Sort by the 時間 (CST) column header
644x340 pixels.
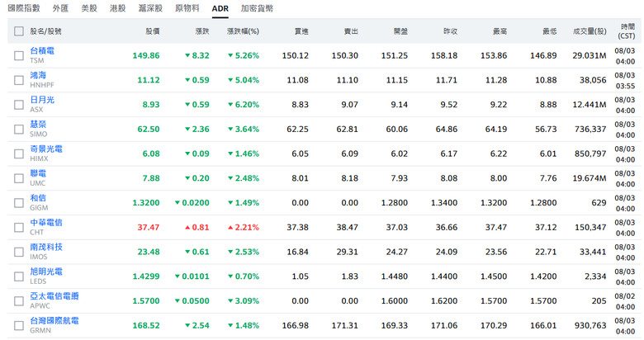[627, 31]
